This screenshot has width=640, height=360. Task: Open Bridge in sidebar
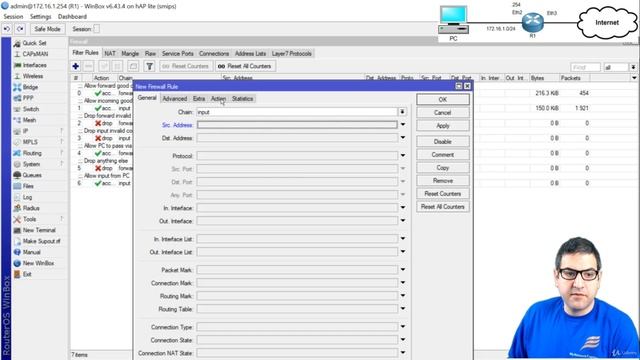pyautogui.click(x=30, y=87)
